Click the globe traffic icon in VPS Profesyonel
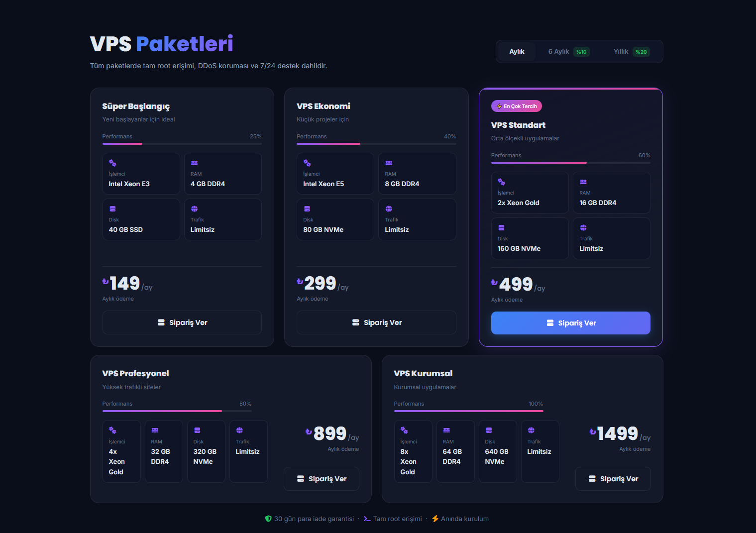 [239, 430]
